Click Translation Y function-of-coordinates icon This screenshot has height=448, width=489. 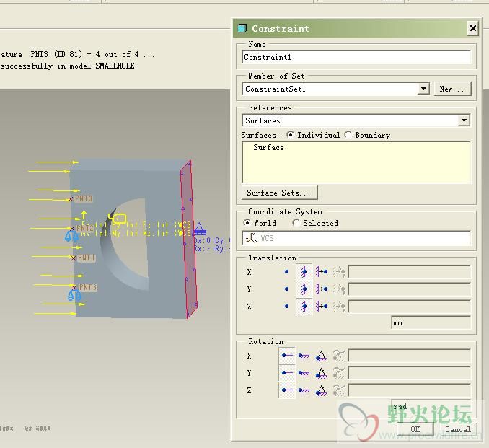tap(339, 289)
